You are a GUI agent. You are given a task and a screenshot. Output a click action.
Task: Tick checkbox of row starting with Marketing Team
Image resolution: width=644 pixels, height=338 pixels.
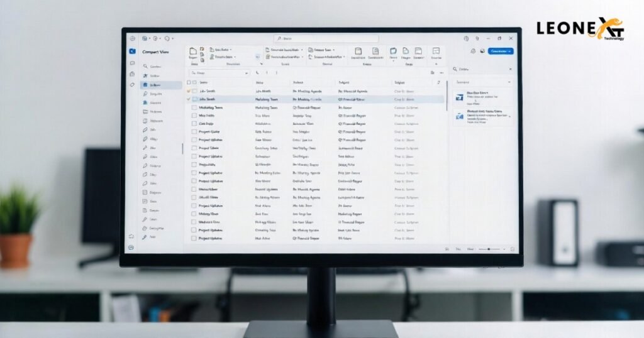[x=194, y=107]
